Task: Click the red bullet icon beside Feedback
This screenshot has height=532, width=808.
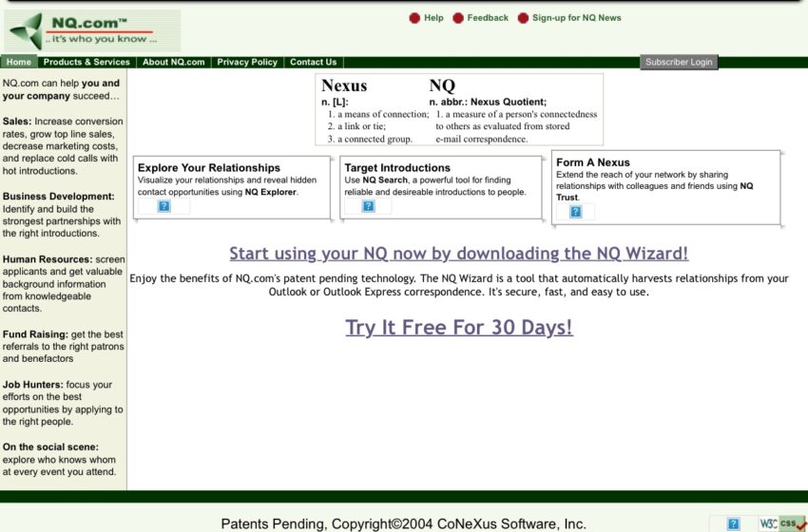Action: pyautogui.click(x=458, y=18)
